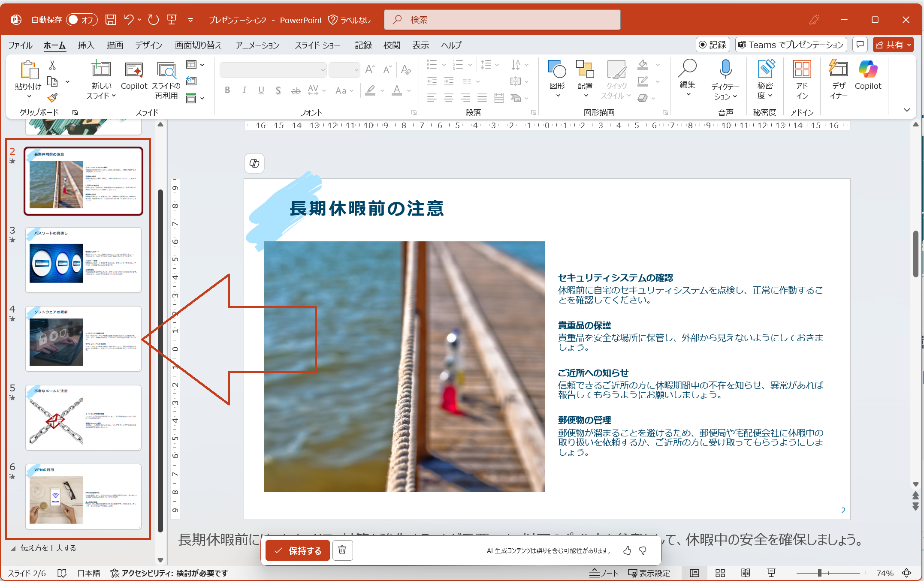Open the Share (共有) dropdown

point(909,45)
